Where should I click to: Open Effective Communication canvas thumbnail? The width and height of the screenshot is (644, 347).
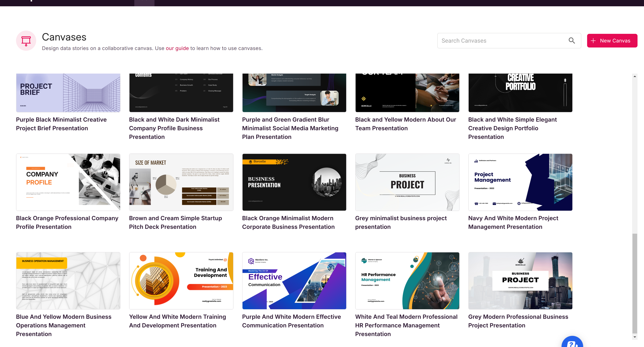(294, 281)
